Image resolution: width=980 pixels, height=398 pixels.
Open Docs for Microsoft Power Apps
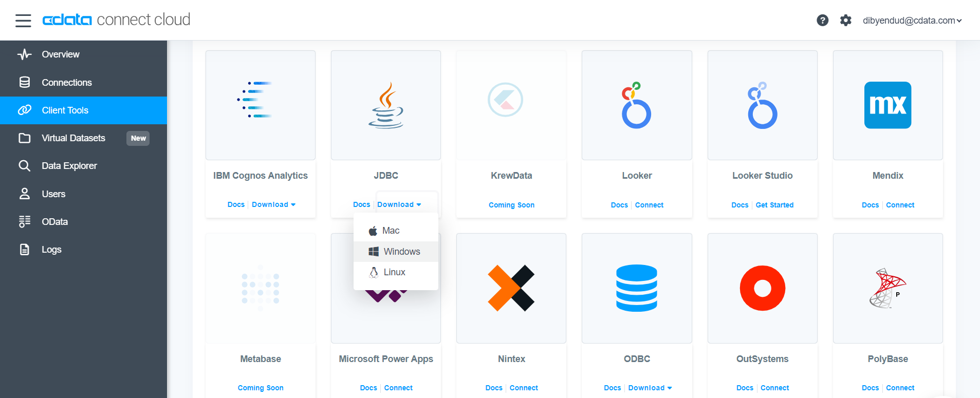[x=368, y=388]
